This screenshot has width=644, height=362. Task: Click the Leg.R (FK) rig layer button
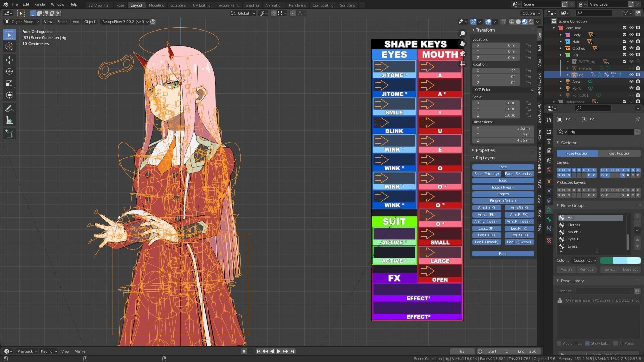(x=519, y=235)
